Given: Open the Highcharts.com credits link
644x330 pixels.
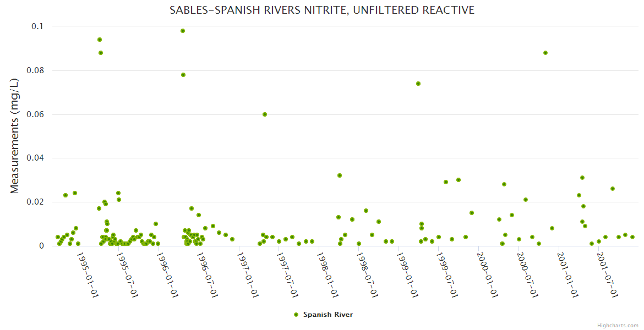Looking at the screenshot, I should [618, 325].
